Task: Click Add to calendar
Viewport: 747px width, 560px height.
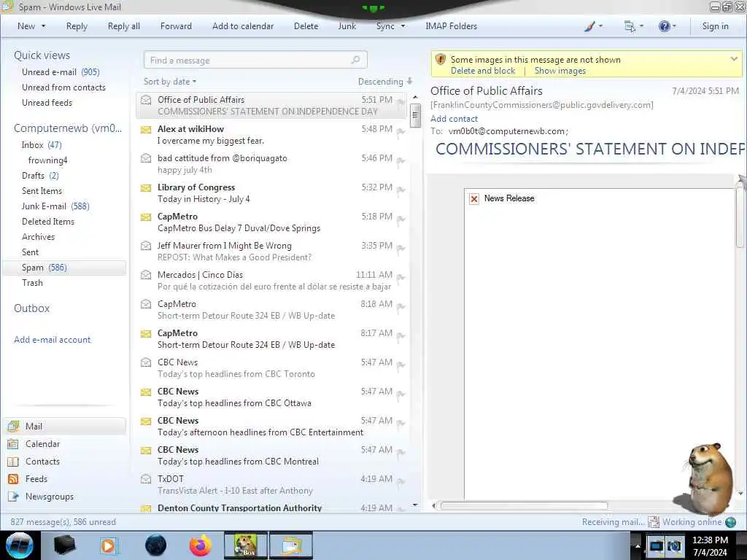Action: [243, 26]
